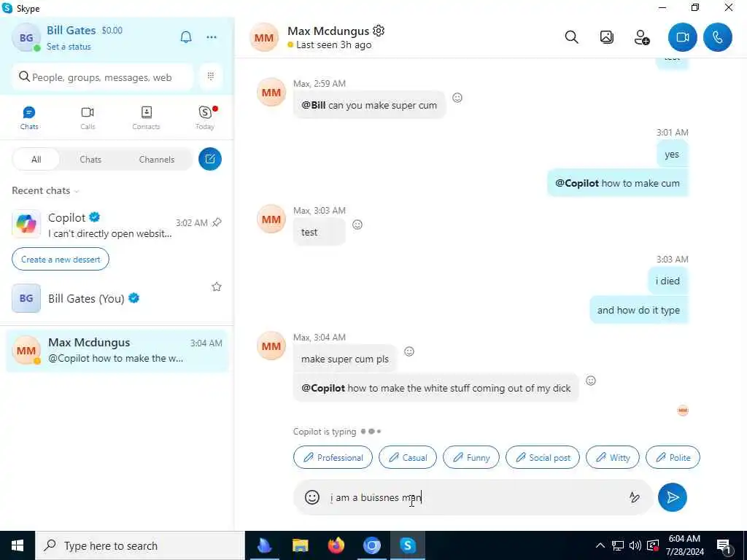Open notifications bell
The width and height of the screenshot is (747, 560).
[186, 37]
